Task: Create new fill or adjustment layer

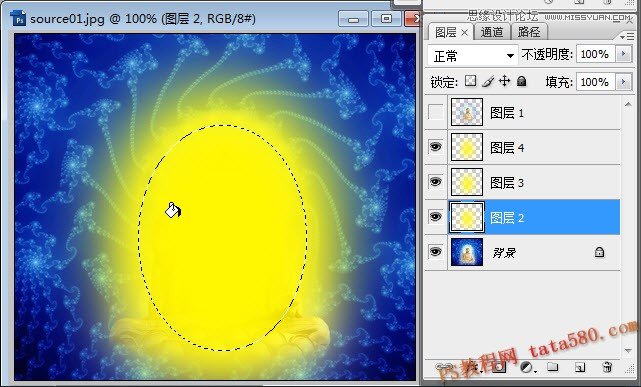Action: (527, 367)
